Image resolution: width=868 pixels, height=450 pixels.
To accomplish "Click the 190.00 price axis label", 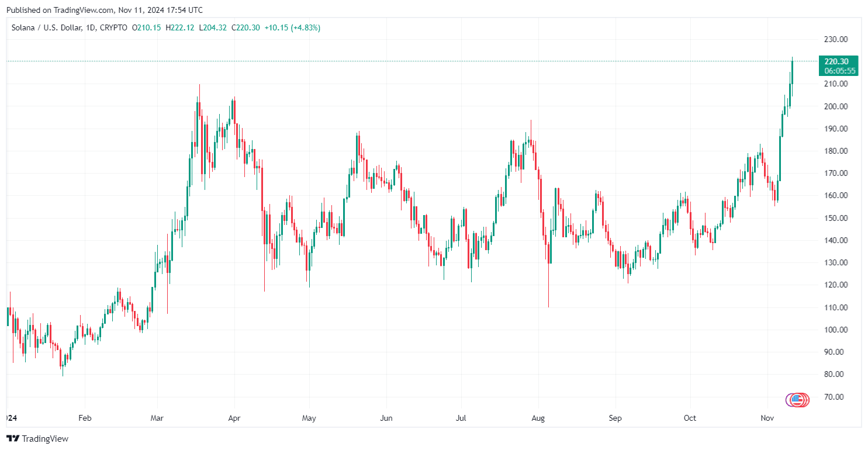I will click(x=836, y=129).
